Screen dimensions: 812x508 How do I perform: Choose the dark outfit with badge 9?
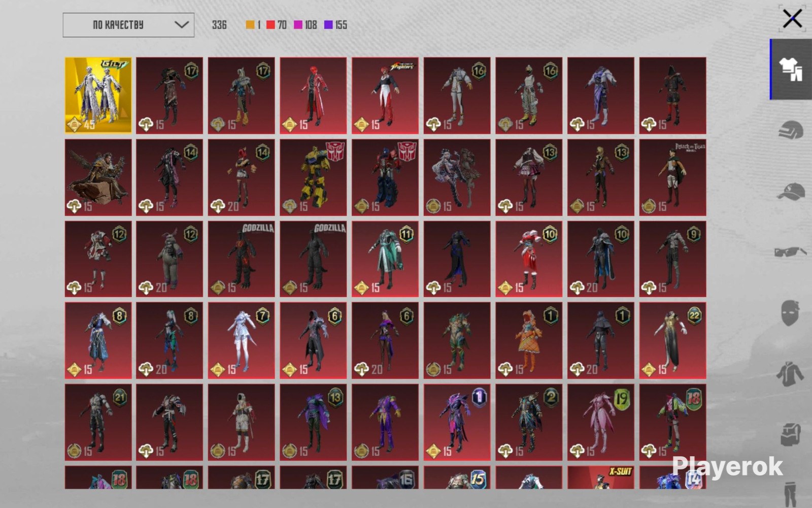pyautogui.click(x=672, y=259)
